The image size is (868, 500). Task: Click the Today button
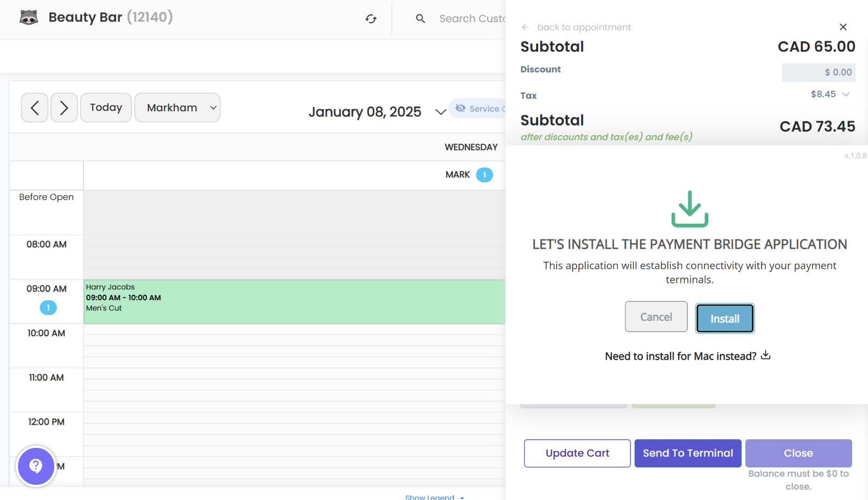(106, 107)
